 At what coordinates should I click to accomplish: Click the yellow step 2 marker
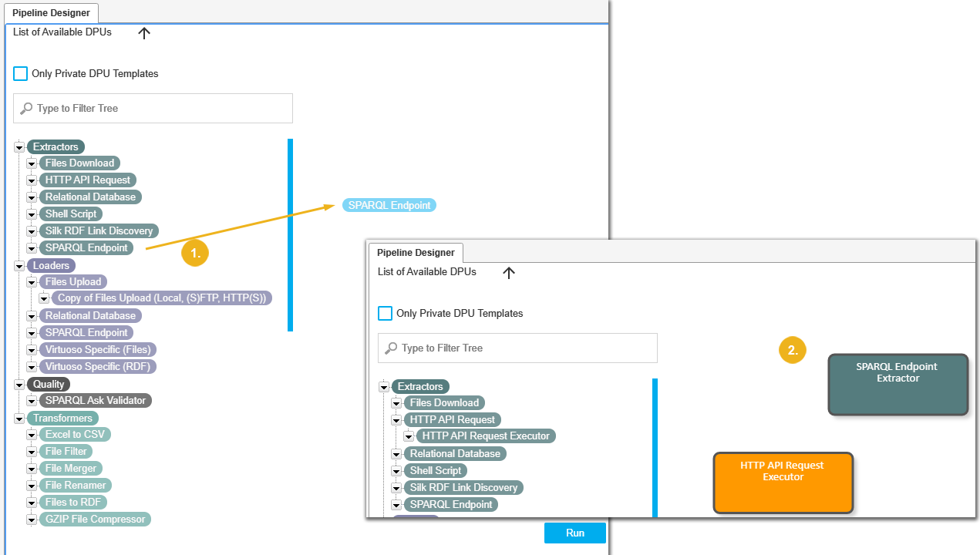coord(793,350)
